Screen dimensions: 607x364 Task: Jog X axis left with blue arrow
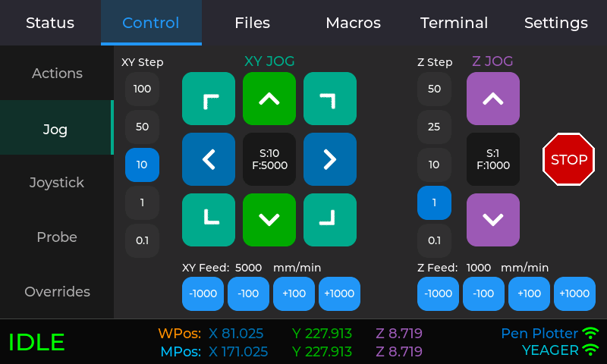pos(209,159)
